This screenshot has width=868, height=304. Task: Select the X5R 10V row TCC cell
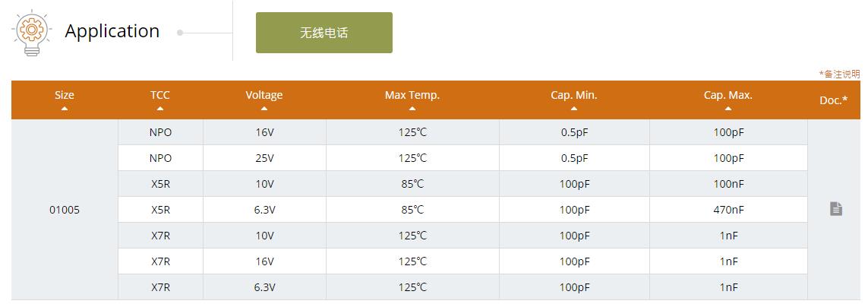click(x=160, y=184)
